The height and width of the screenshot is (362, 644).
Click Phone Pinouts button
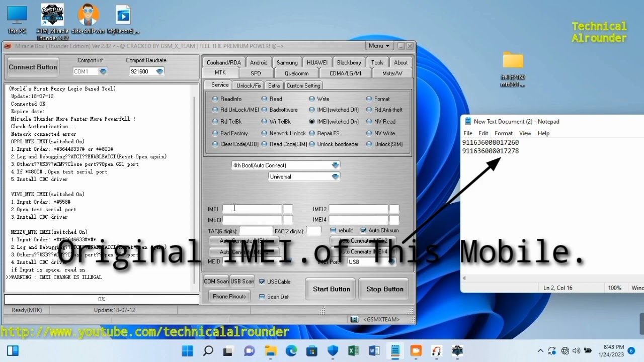(229, 297)
